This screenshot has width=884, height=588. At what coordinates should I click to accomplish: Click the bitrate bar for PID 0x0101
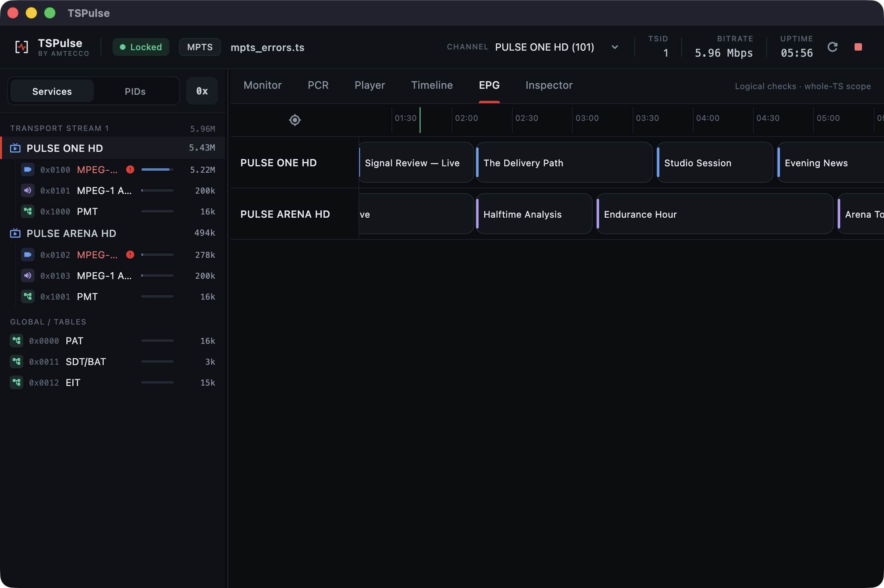click(x=158, y=190)
